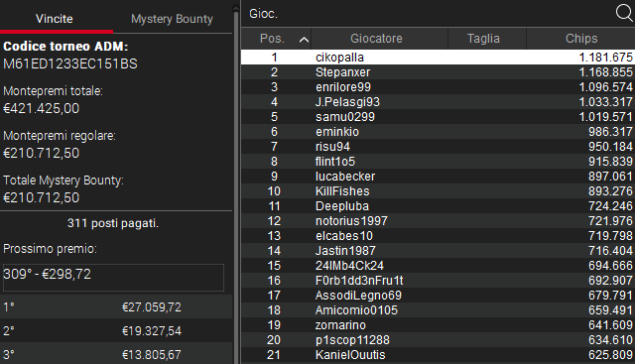Image resolution: width=635 pixels, height=364 pixels.
Task: Select player lucabecker row
Action: click(x=438, y=177)
